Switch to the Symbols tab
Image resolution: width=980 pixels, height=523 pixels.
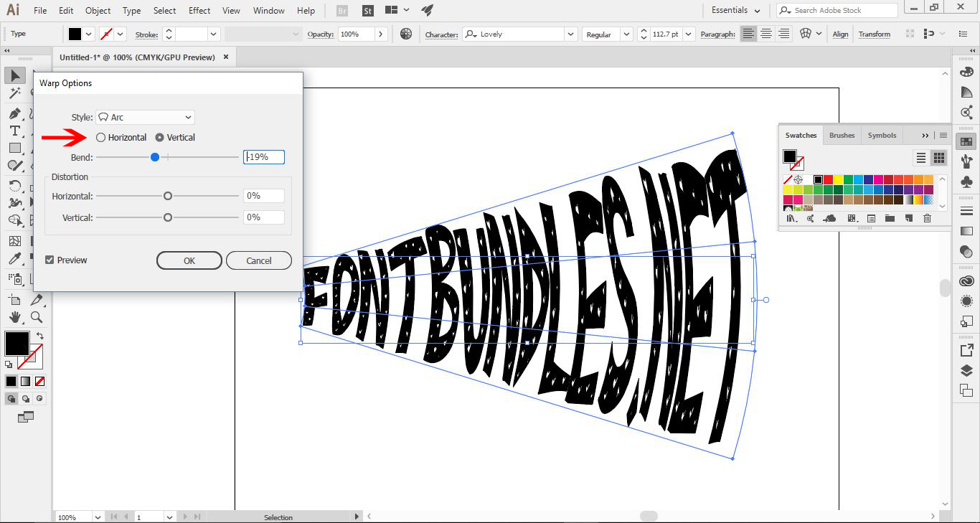882,135
